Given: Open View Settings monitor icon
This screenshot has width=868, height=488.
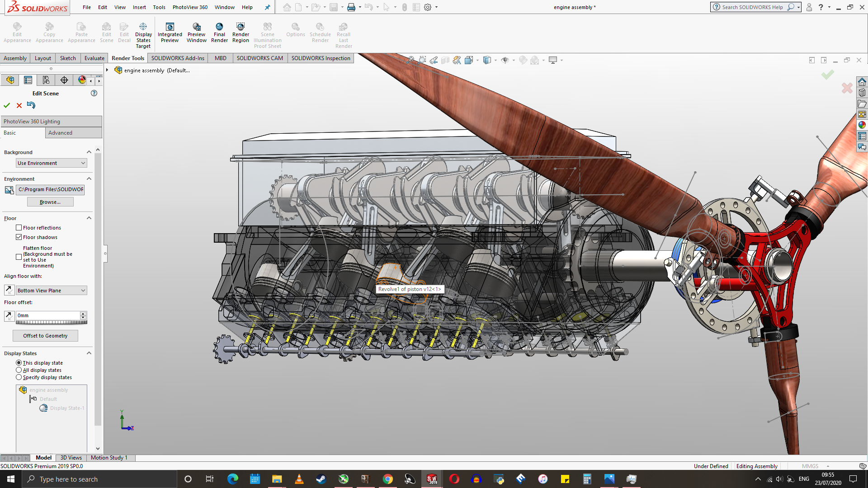Looking at the screenshot, I should tap(553, 60).
